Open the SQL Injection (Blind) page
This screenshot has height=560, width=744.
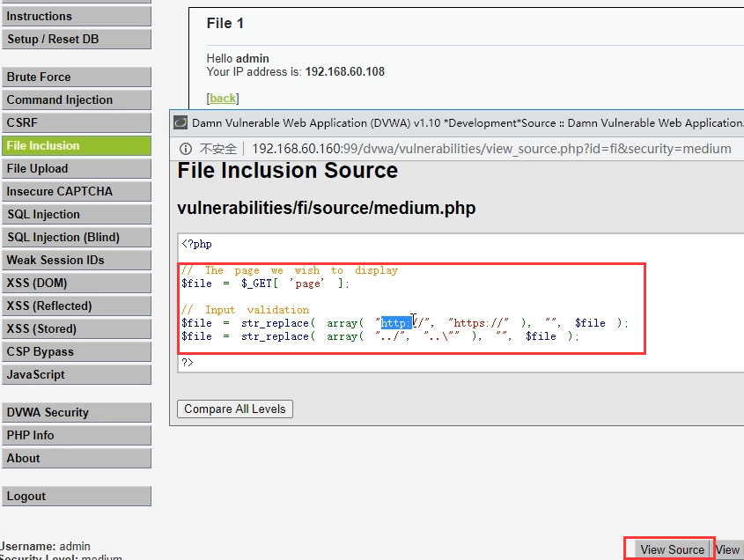76,238
